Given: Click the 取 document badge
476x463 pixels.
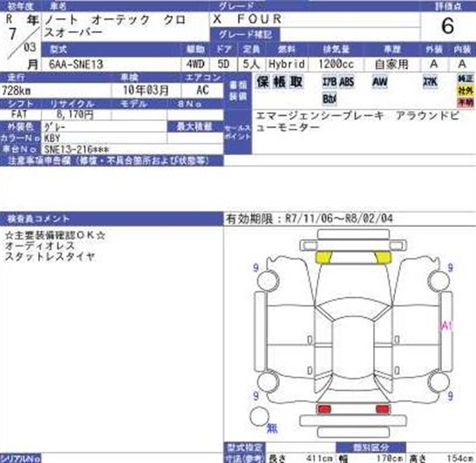Looking at the screenshot, I should (x=296, y=82).
